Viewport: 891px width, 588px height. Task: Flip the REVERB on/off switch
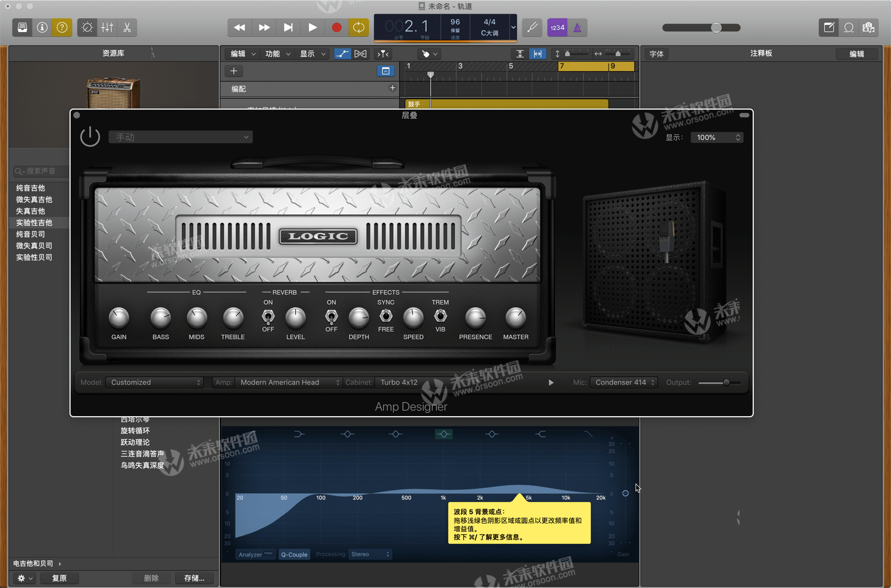coord(268,317)
